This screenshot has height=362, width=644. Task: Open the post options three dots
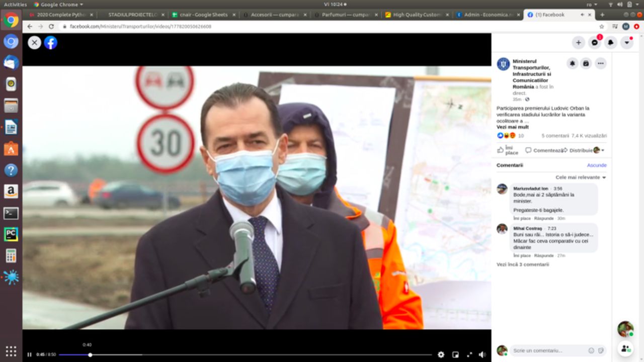click(x=600, y=63)
